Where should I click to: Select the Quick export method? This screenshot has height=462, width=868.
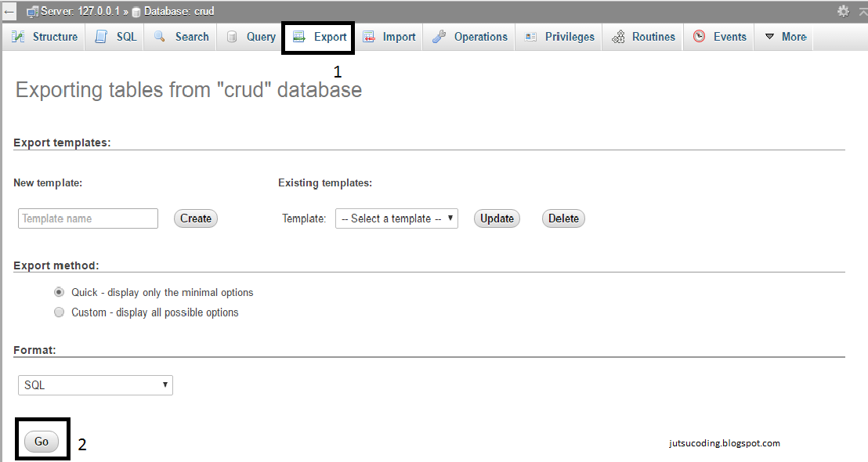tap(59, 291)
